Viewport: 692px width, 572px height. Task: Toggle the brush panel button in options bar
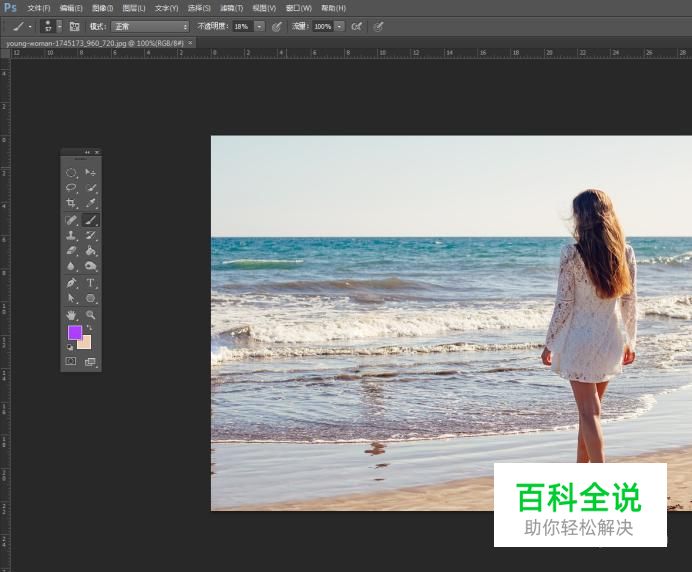74,26
